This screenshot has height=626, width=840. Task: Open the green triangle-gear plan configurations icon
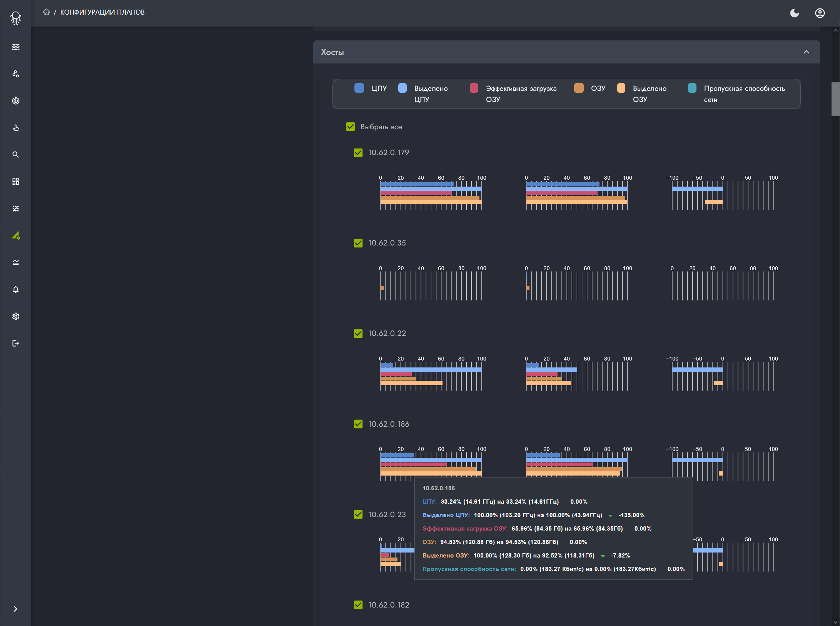(x=16, y=235)
